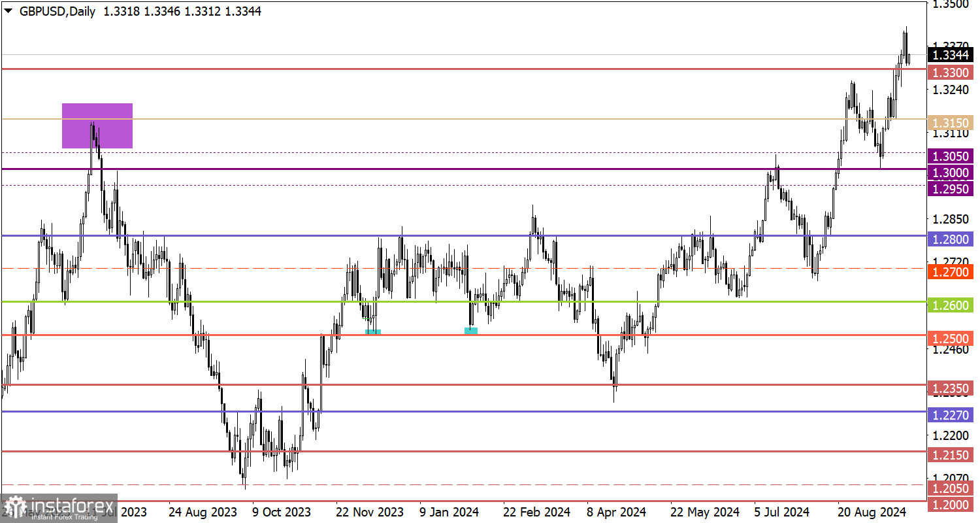The image size is (980, 523).
Task: Click the 24 Aug 2023 date label
Action: (x=203, y=511)
